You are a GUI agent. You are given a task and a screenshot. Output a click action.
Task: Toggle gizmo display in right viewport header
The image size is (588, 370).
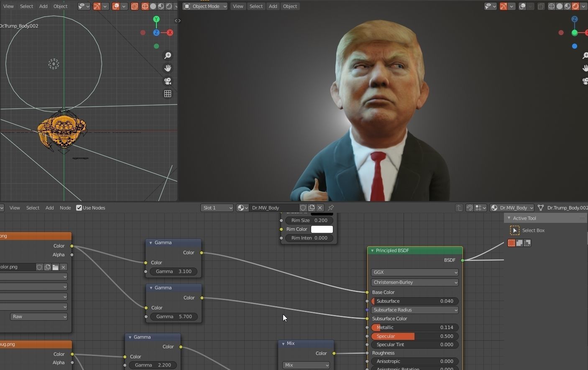click(504, 6)
